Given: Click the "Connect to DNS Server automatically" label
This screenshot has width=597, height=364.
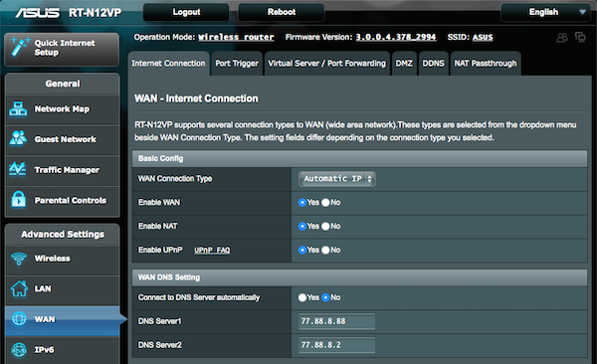Looking at the screenshot, I should [x=199, y=297].
